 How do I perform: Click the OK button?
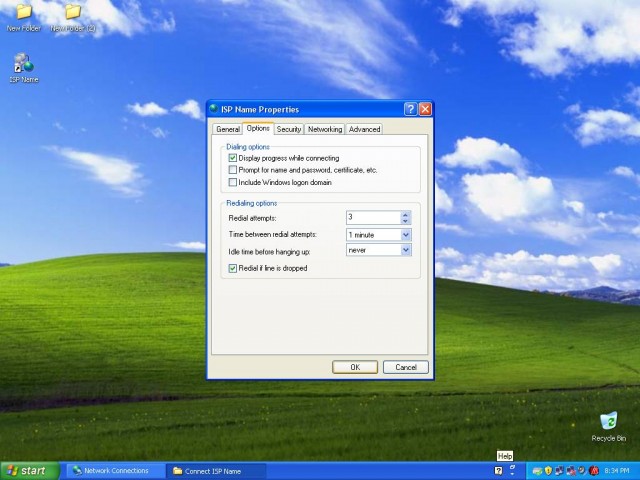pos(355,367)
